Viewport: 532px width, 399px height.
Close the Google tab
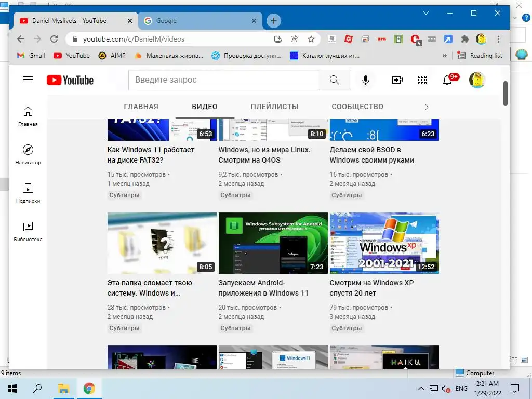(254, 21)
